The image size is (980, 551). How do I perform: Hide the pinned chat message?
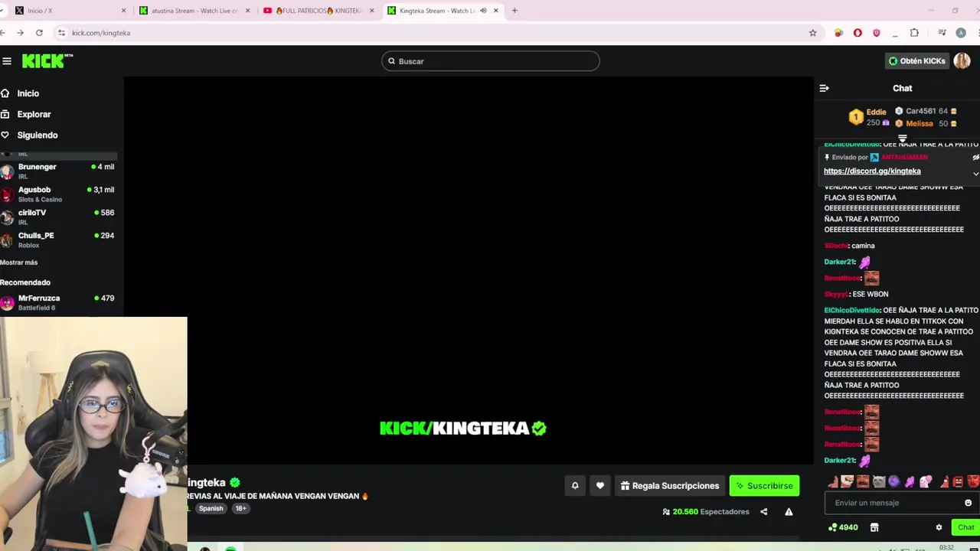975,158
